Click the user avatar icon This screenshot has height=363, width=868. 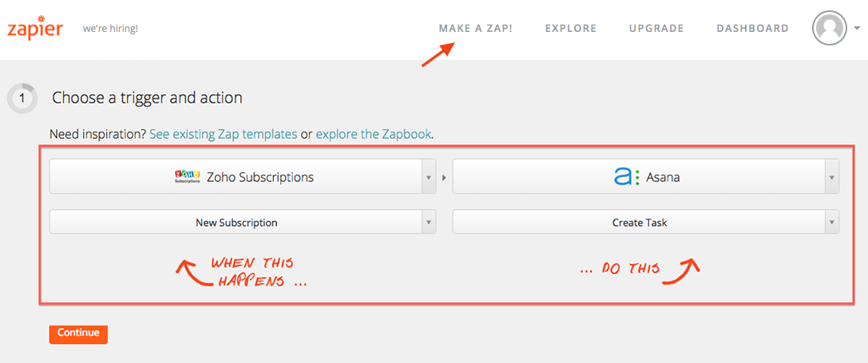click(830, 28)
